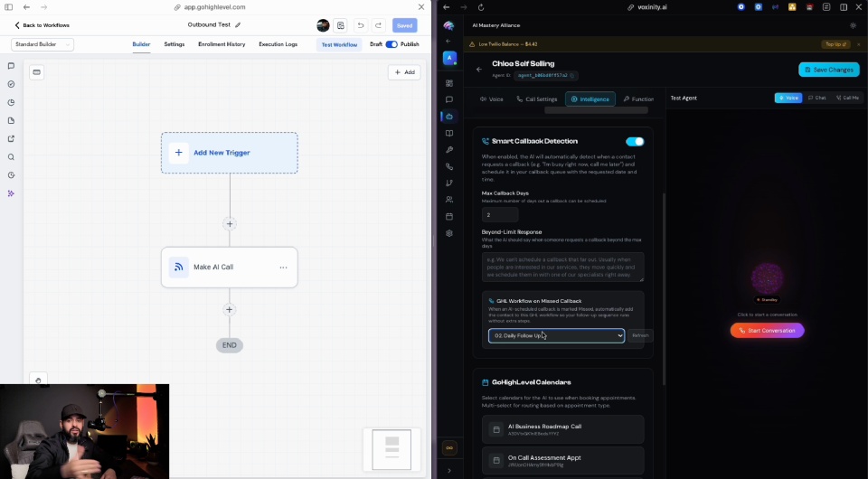Open the branch workflows icon in Voxinity sidebar
The height and width of the screenshot is (479, 868).
click(449, 183)
